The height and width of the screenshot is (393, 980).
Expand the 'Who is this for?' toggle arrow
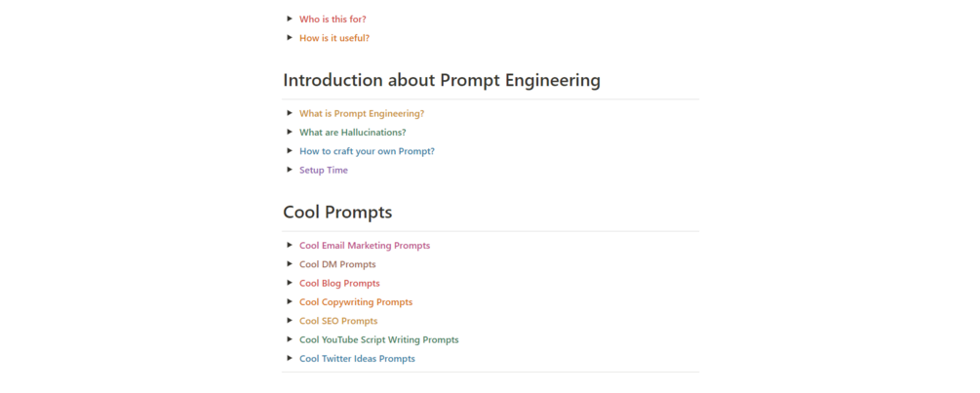click(x=290, y=19)
